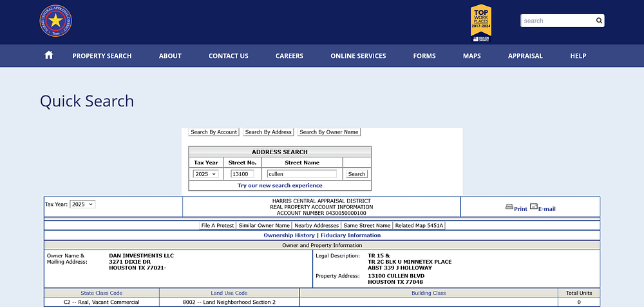The width and height of the screenshot is (644, 307).
Task: Click the printer icon beside Print
Action: coord(509,207)
